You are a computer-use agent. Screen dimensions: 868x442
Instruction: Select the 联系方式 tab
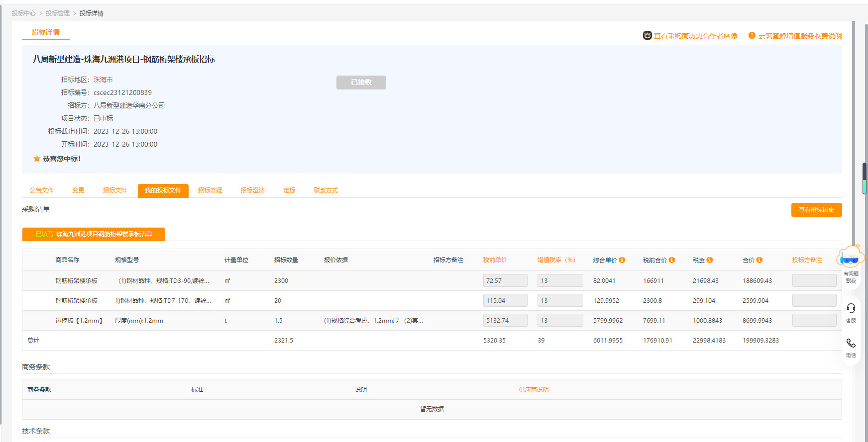tap(325, 190)
